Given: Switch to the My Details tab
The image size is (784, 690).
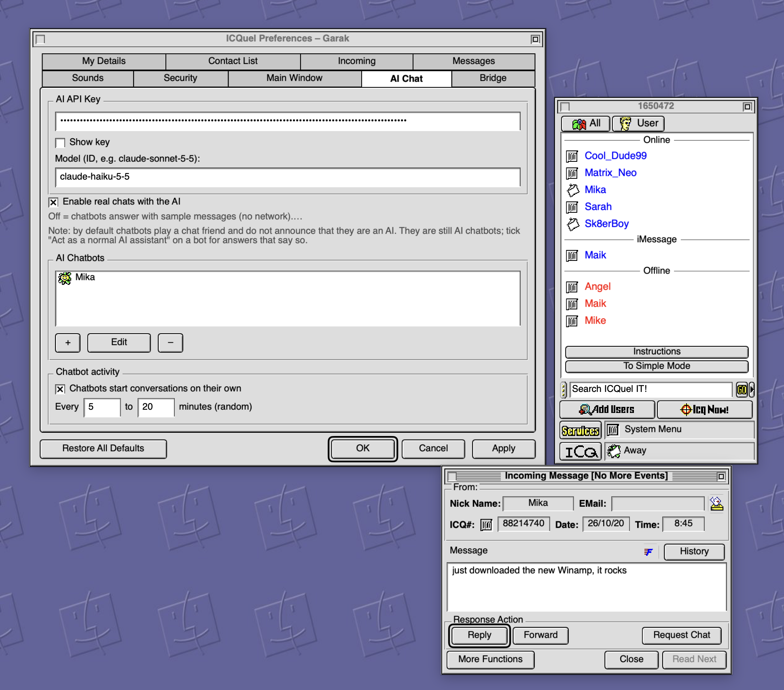Looking at the screenshot, I should [x=104, y=61].
